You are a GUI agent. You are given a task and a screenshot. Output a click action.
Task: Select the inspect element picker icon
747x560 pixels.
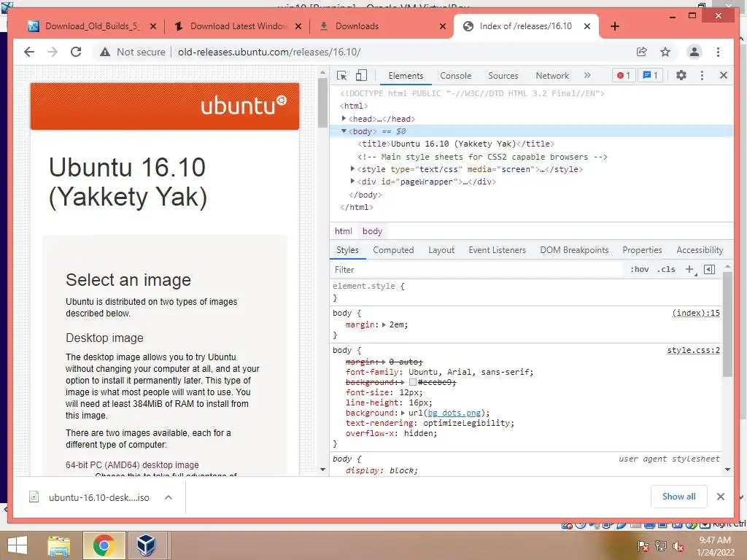click(x=341, y=75)
